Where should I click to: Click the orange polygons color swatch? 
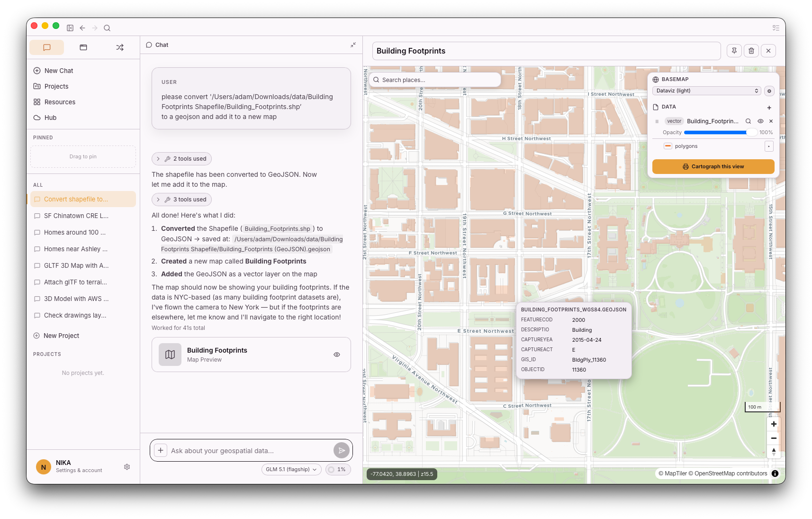pos(668,146)
